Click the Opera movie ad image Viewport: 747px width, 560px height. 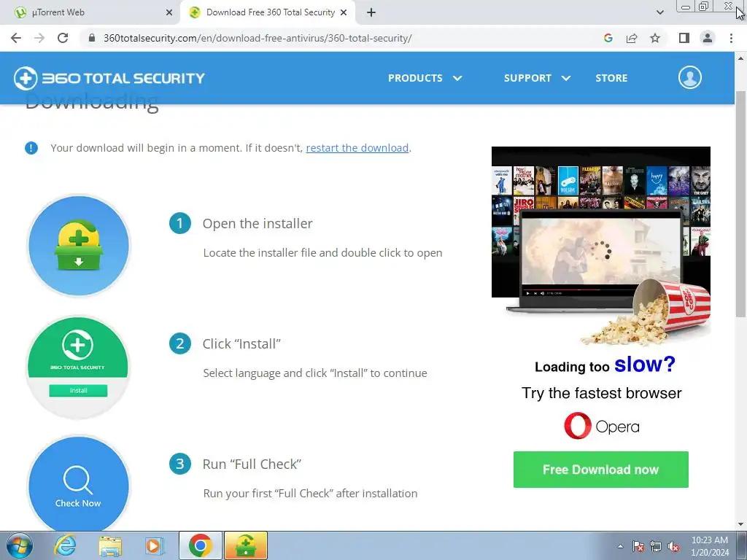pos(601,245)
